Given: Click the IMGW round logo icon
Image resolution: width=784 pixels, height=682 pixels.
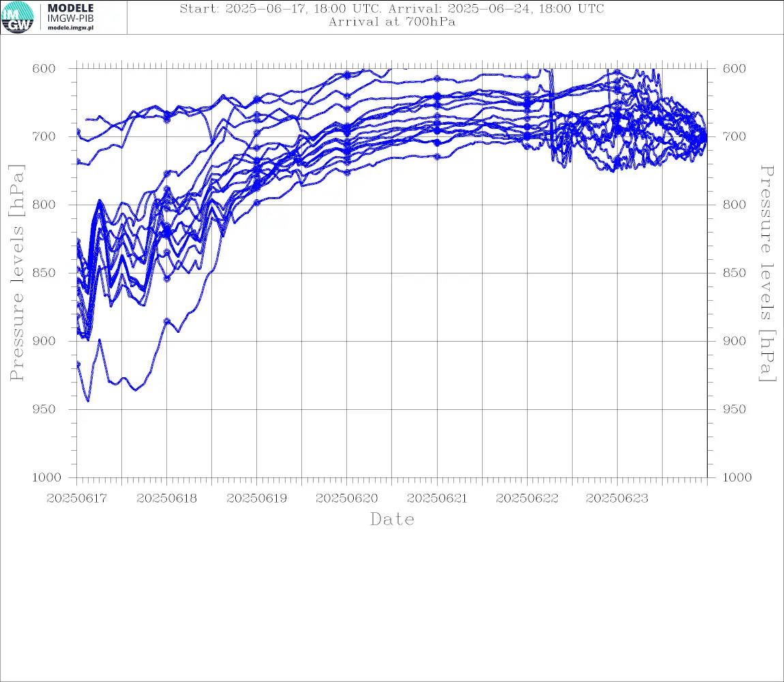Looking at the screenshot, I should [x=18, y=18].
